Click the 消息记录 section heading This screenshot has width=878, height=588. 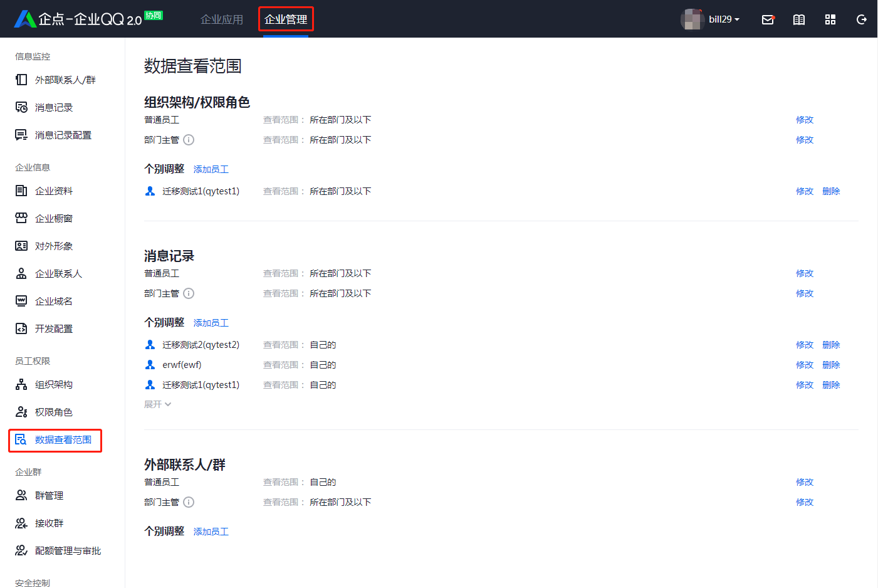pos(169,256)
